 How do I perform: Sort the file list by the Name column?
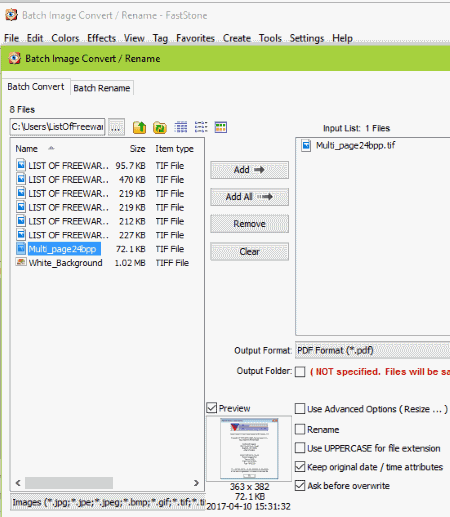tap(27, 149)
